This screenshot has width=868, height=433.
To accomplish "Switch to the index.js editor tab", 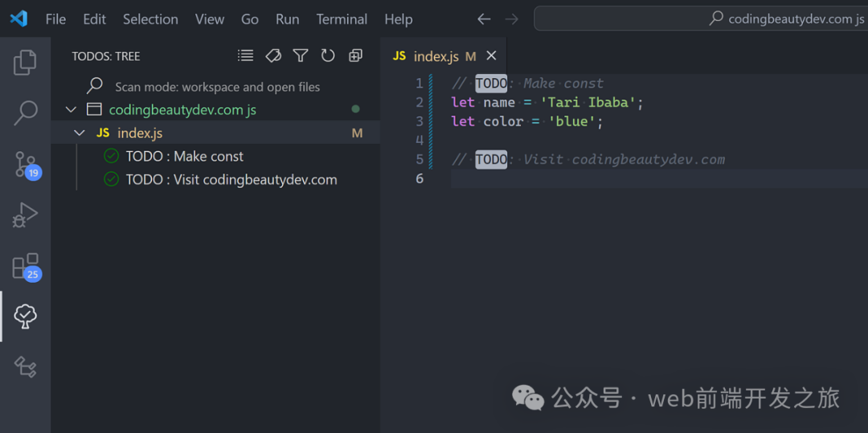I will (x=435, y=56).
